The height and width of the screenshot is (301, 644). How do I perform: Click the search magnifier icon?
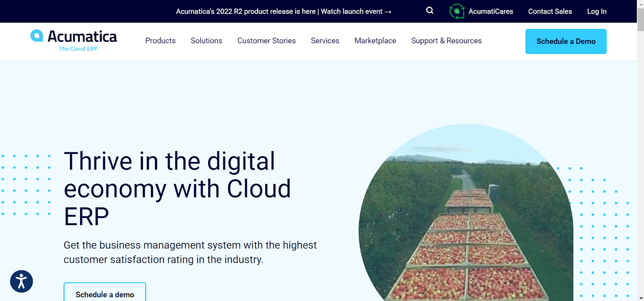[x=430, y=11]
